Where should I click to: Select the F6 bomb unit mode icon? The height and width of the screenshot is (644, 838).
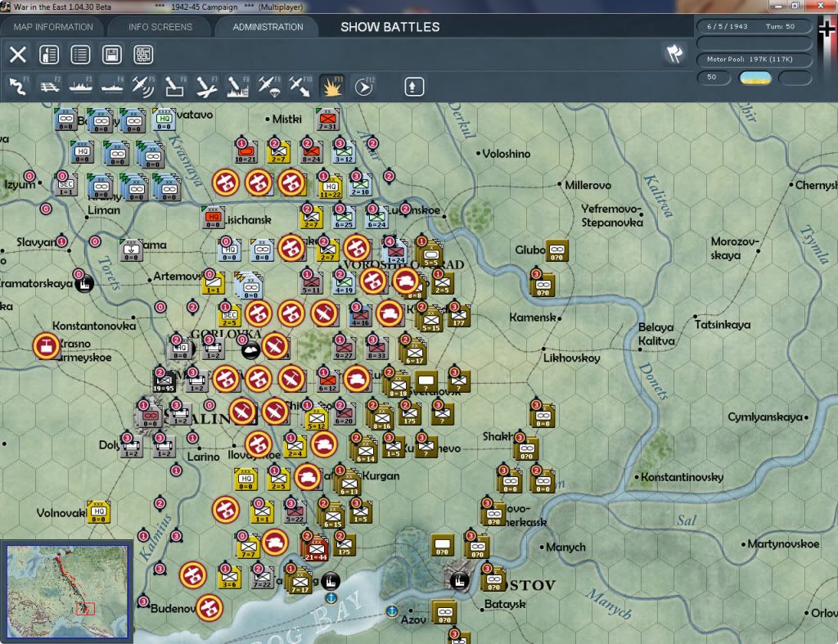pos(175,87)
